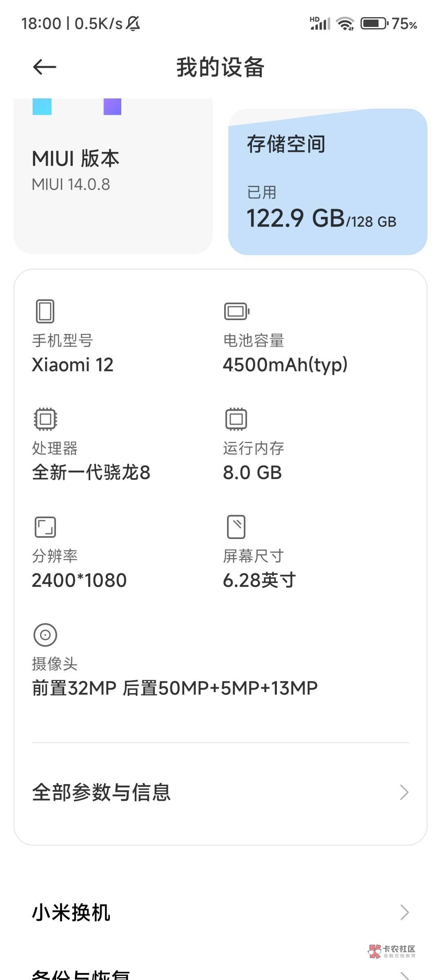Screen dimensions: 441x980
Task: Tap the purple square in MIUI logo
Action: pyautogui.click(x=112, y=107)
